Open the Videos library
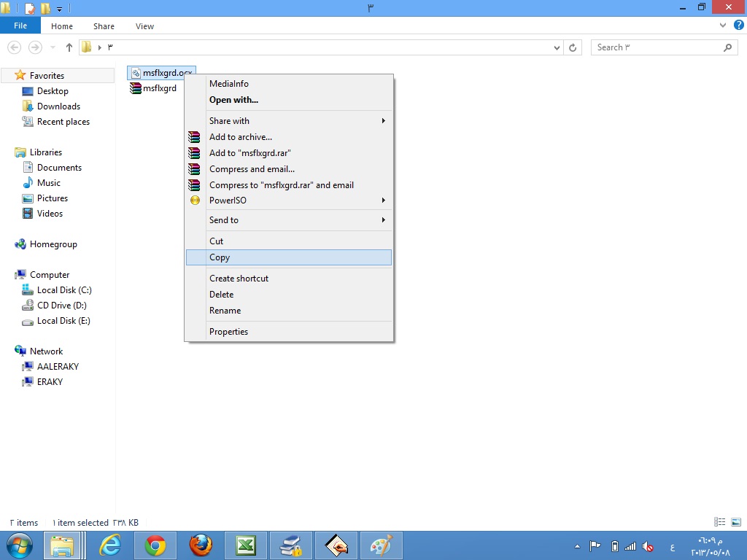 50,214
